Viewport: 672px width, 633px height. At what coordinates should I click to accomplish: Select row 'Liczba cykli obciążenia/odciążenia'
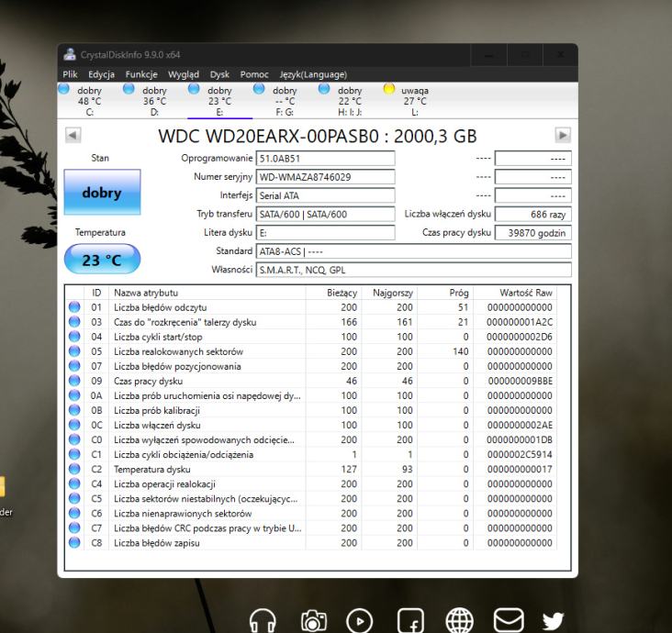[310, 454]
